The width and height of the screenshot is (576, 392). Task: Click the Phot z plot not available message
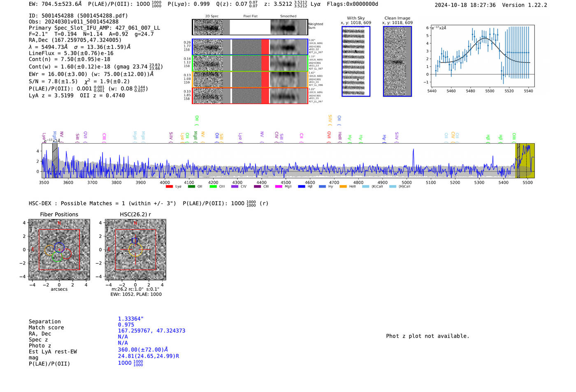coord(427,336)
